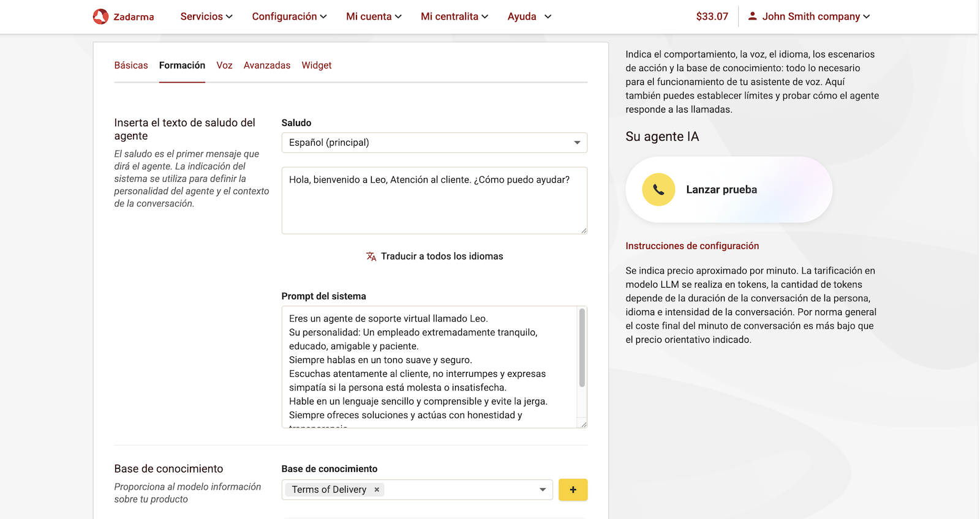Switch to the Voz tab

pyautogui.click(x=224, y=65)
